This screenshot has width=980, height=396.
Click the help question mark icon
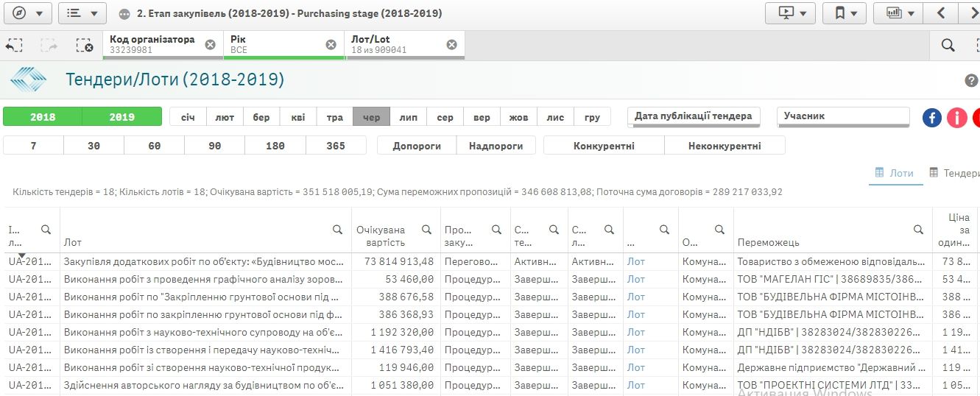coord(971,81)
